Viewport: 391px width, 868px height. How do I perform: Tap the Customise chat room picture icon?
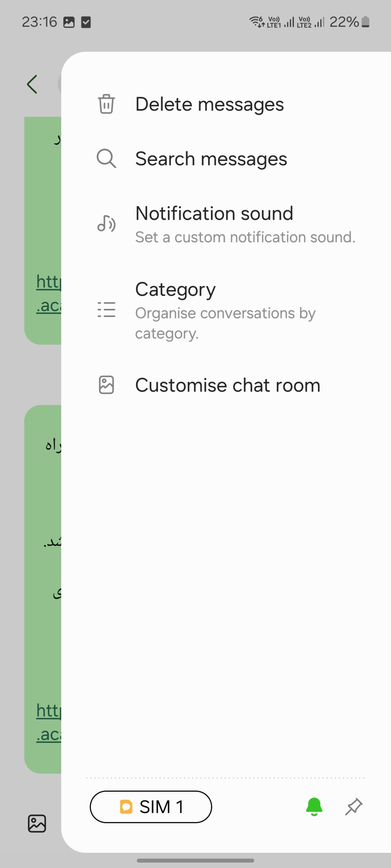(x=106, y=385)
